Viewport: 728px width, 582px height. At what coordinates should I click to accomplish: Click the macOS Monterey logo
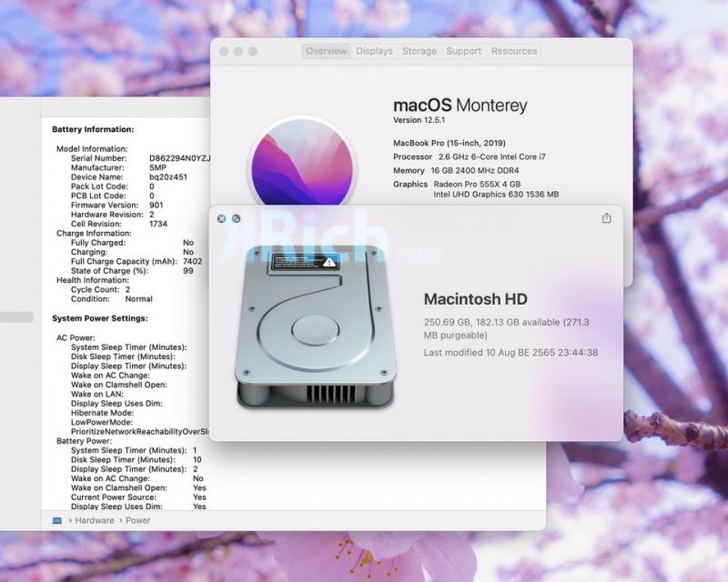point(302,163)
